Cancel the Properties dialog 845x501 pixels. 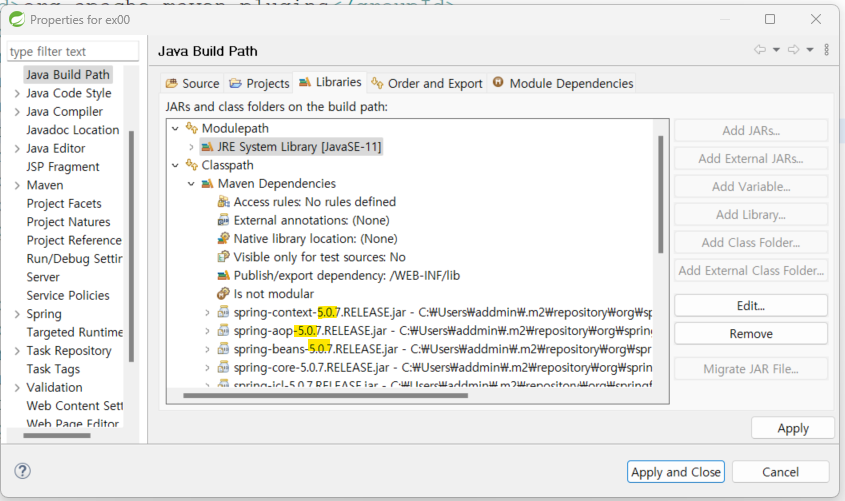pos(780,472)
